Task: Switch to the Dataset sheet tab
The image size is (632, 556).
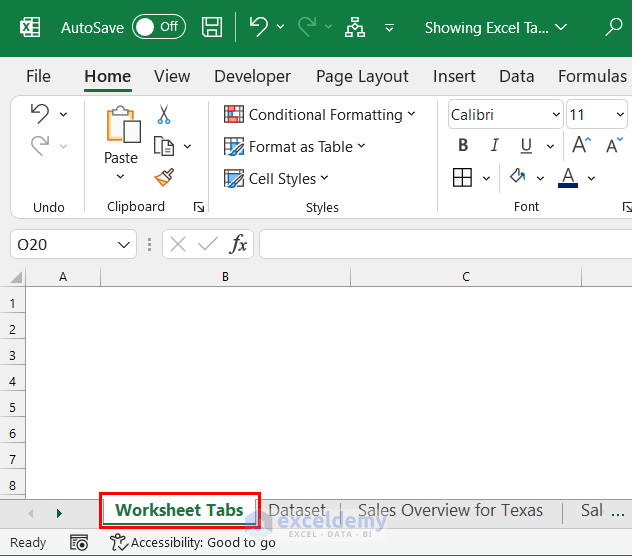Action: (297, 510)
